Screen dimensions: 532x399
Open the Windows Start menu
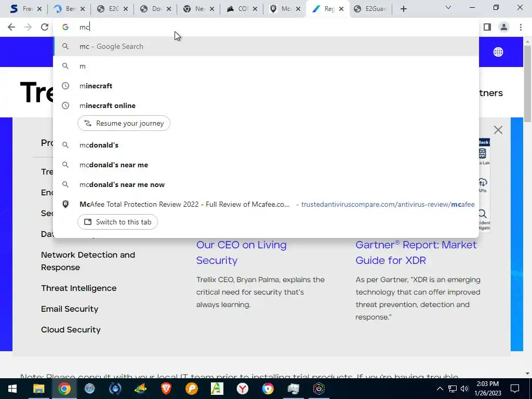click(x=12, y=389)
